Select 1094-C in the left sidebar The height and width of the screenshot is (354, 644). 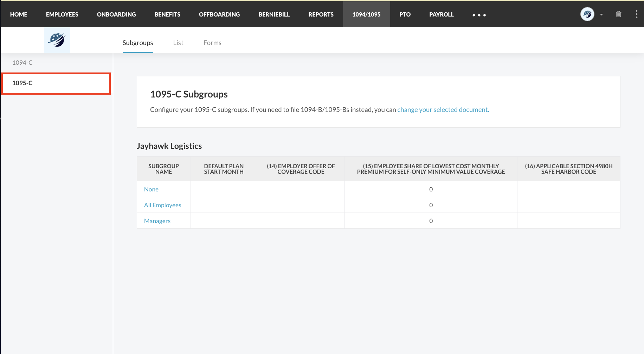22,63
